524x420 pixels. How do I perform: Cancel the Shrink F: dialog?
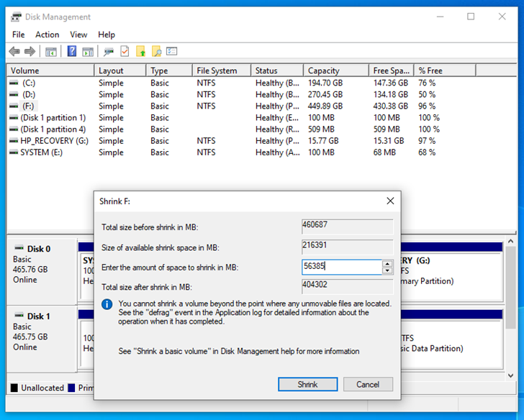coord(367,385)
